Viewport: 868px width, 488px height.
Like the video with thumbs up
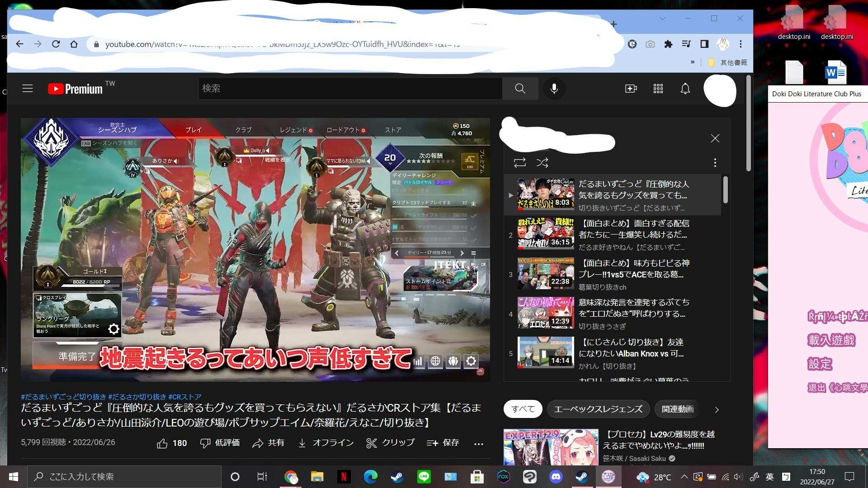coord(162,443)
